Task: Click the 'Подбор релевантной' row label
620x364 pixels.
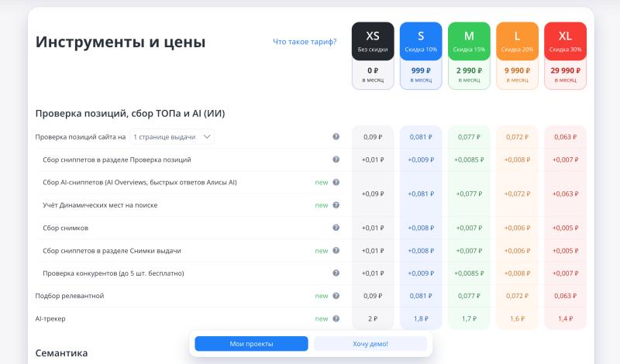Action: point(70,296)
